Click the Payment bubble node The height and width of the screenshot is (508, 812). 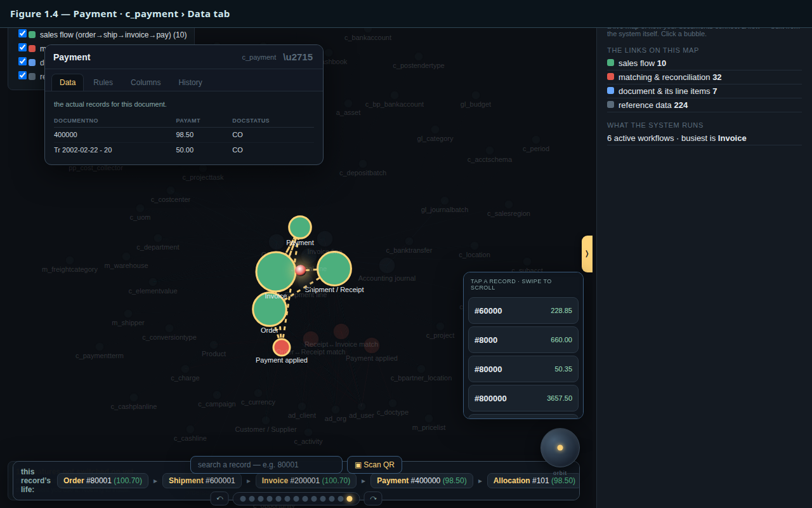[x=300, y=227]
